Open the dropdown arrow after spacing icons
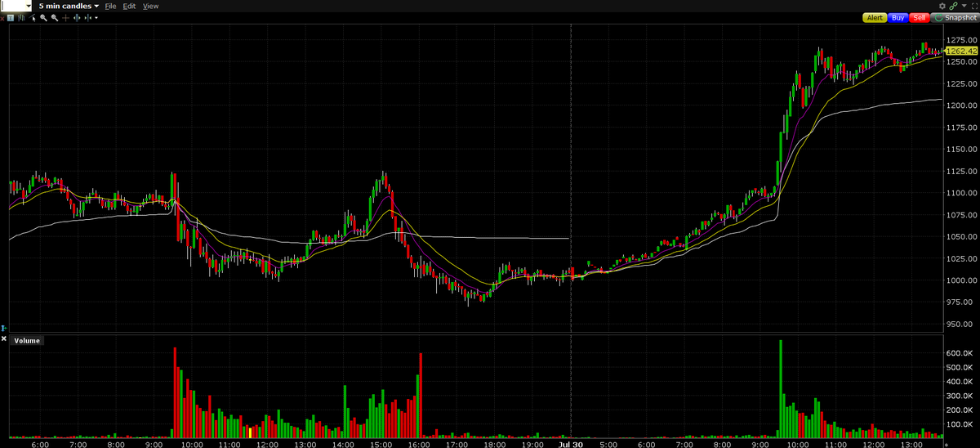The image size is (980, 448). click(96, 18)
